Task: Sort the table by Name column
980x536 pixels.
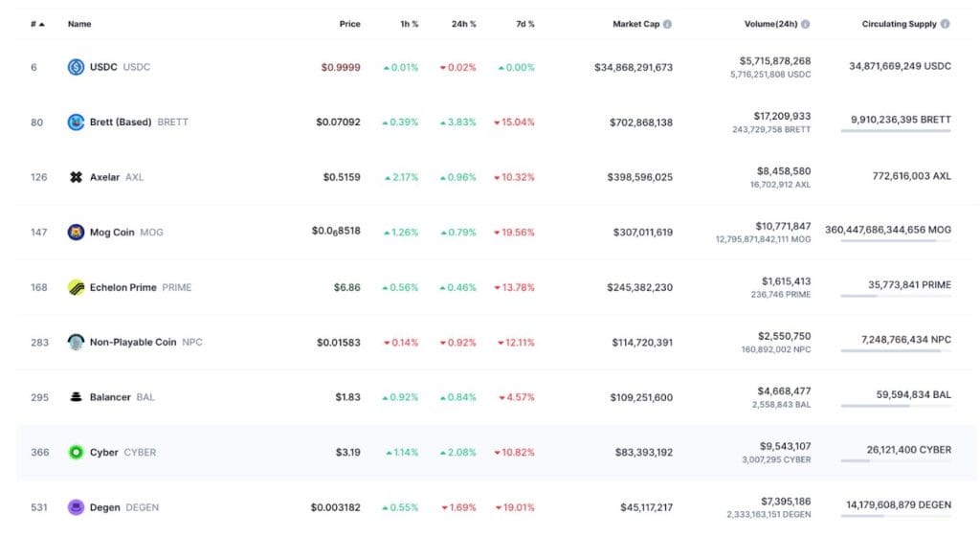Action: pos(79,24)
